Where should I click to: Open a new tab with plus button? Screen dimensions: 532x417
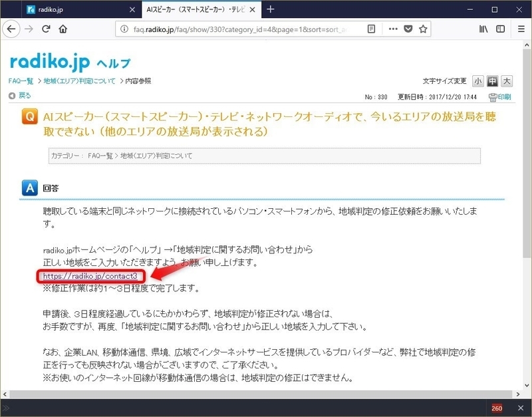point(271,9)
